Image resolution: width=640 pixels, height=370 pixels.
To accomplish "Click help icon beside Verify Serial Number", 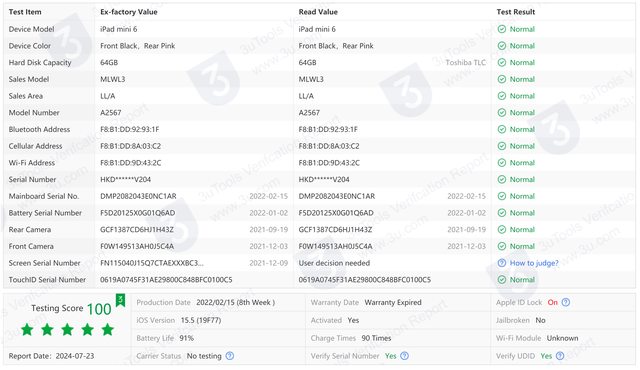I will [404, 356].
